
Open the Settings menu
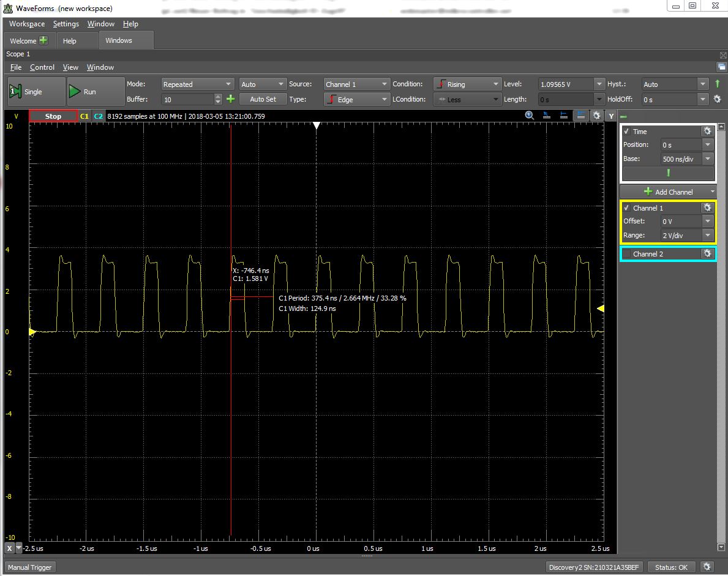click(x=66, y=24)
